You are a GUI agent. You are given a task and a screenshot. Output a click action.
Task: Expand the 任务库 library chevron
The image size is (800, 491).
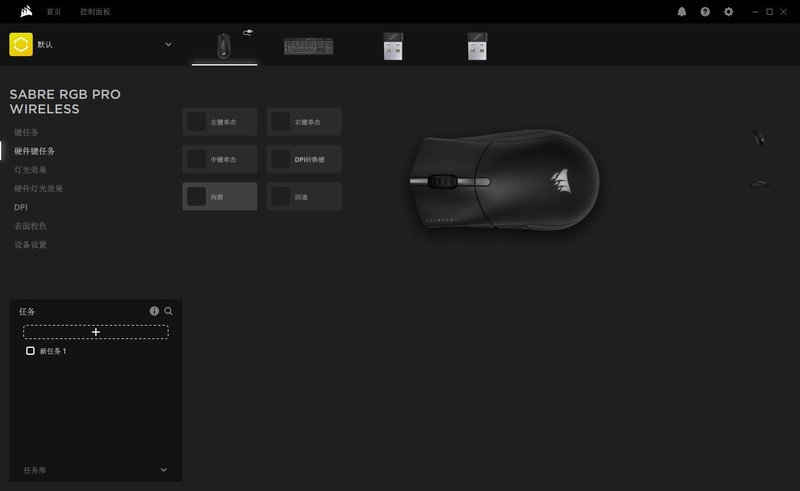163,470
